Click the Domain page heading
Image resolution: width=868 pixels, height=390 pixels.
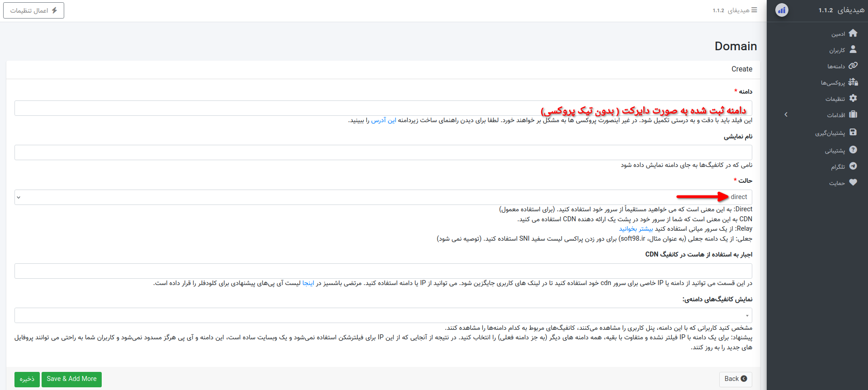tap(736, 46)
